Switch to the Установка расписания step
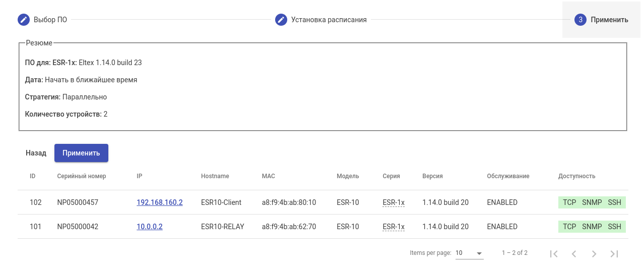Screen dimensions: 644x264 (329, 20)
